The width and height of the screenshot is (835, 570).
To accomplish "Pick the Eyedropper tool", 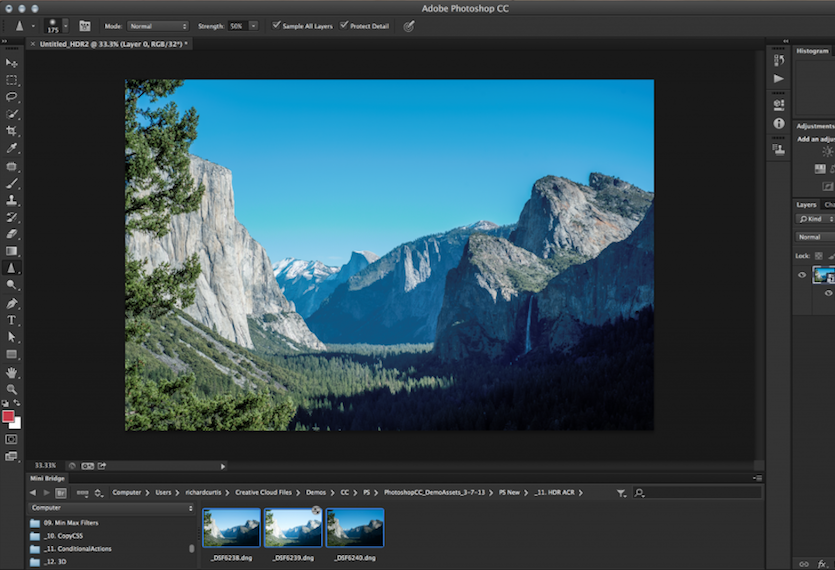I will [11, 148].
